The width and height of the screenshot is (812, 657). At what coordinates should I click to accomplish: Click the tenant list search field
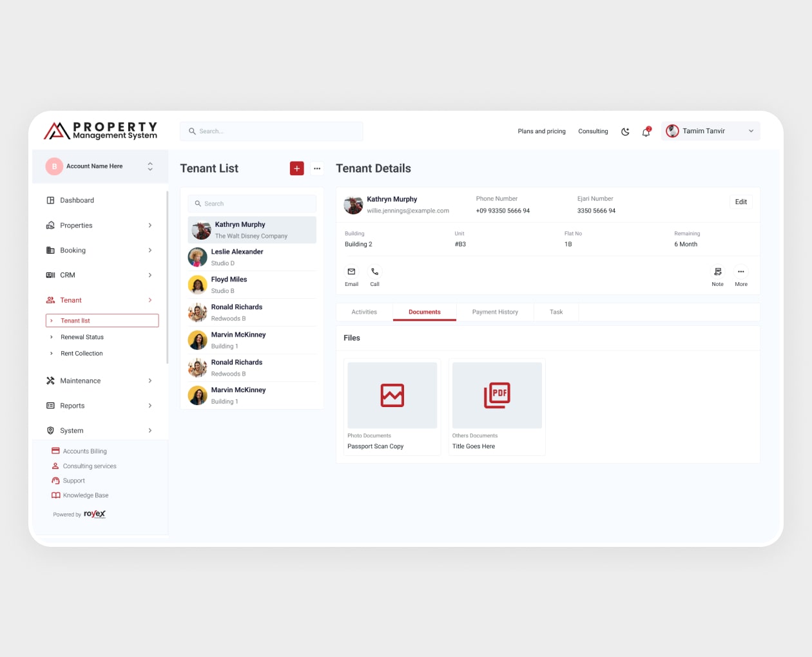(252, 204)
